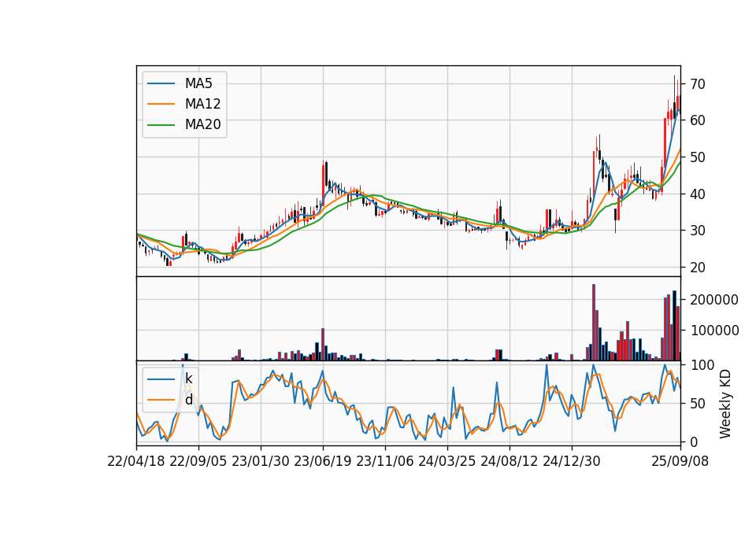Viewport: 756px width, 543px height.
Task: Click the MA20 legend label
Action: (x=202, y=124)
